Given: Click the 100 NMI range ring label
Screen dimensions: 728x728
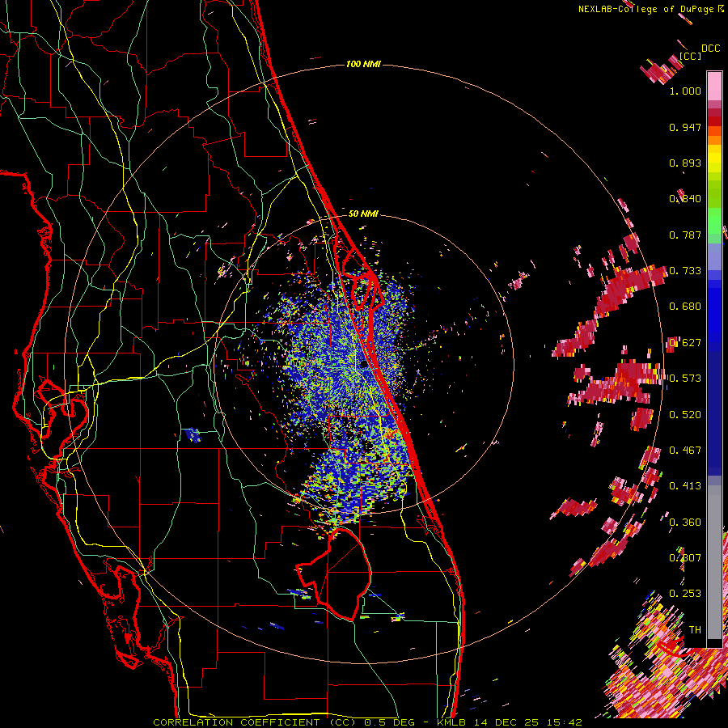Looking at the screenshot, I should point(363,64).
